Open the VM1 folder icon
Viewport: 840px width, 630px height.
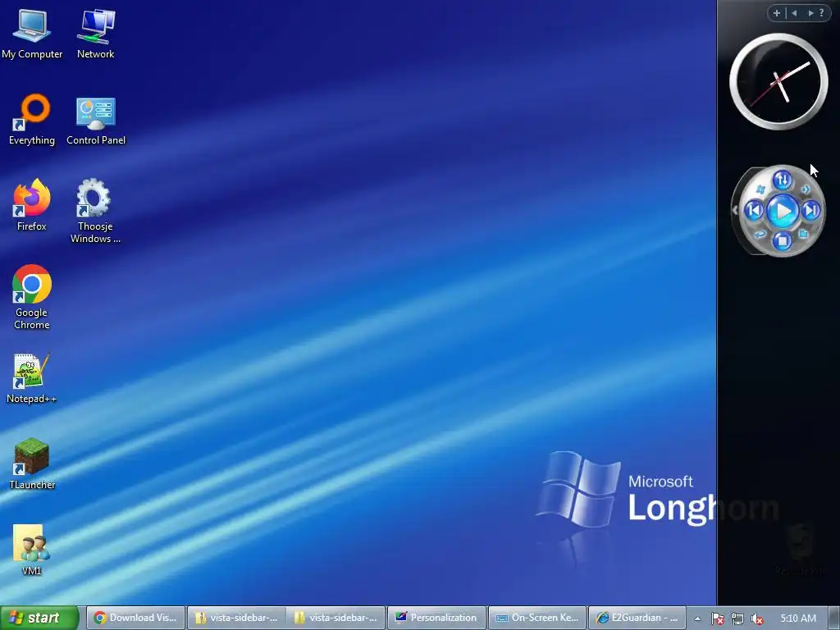[31, 550]
